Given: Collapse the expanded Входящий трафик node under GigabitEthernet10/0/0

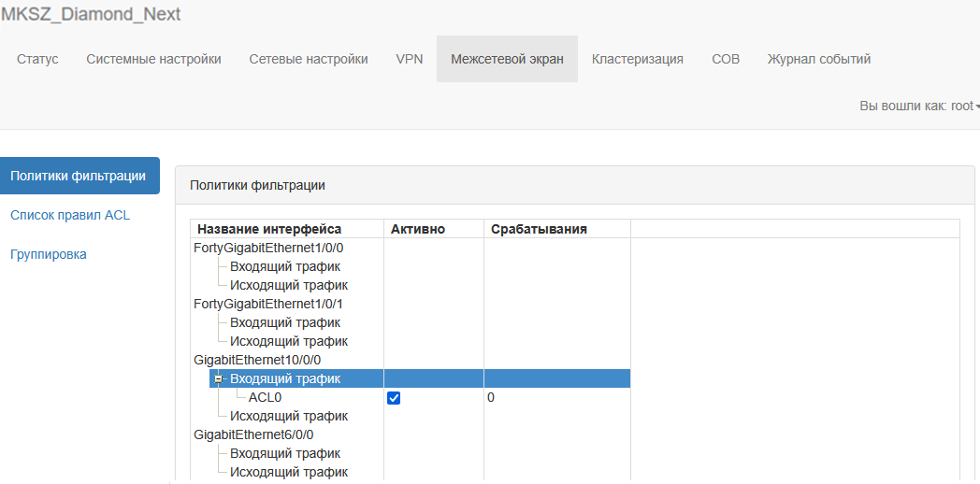Looking at the screenshot, I should [218, 378].
